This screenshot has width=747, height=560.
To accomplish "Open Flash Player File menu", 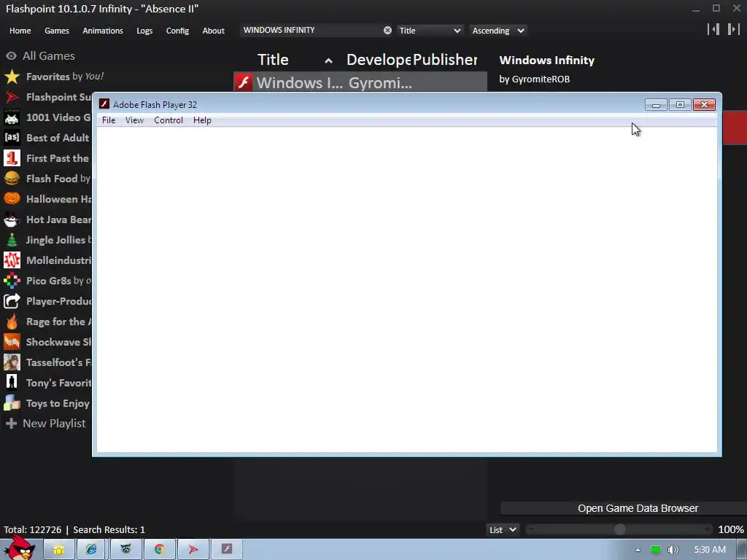I will click(x=109, y=120).
